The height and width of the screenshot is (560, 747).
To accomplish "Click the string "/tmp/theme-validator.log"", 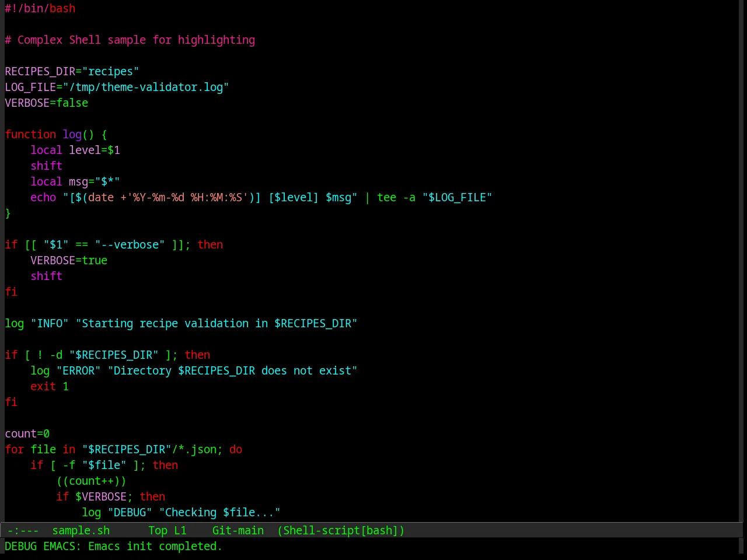I will coord(146,87).
